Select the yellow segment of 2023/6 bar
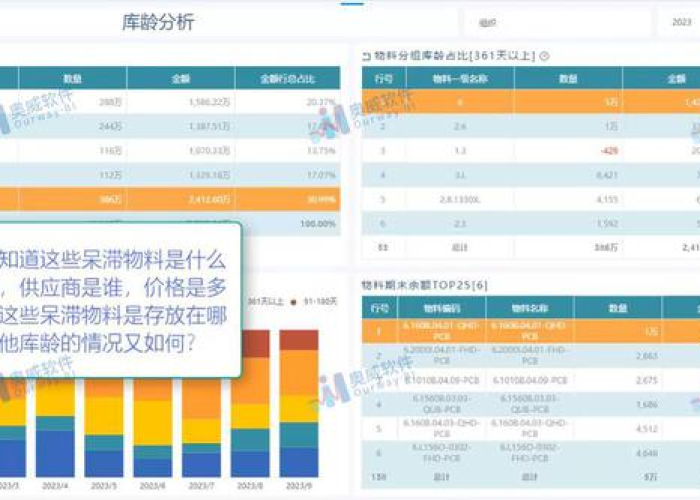The width and height of the screenshot is (700, 500). 153,423
